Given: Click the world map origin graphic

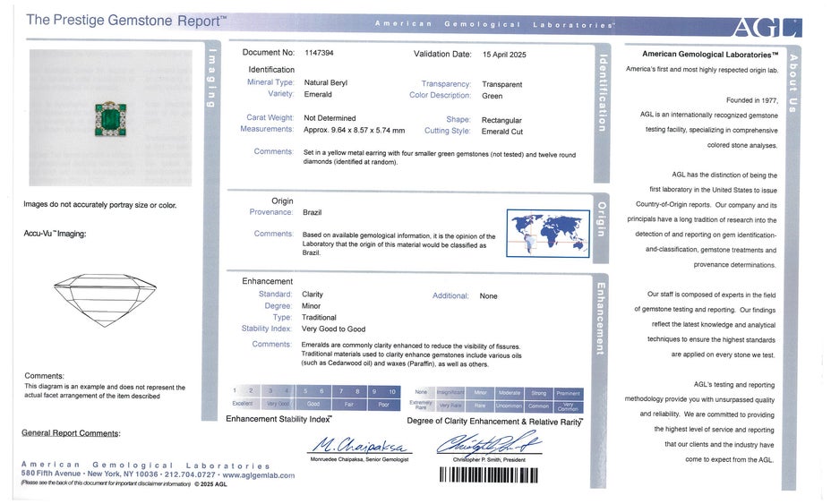Looking at the screenshot, I should click(547, 233).
